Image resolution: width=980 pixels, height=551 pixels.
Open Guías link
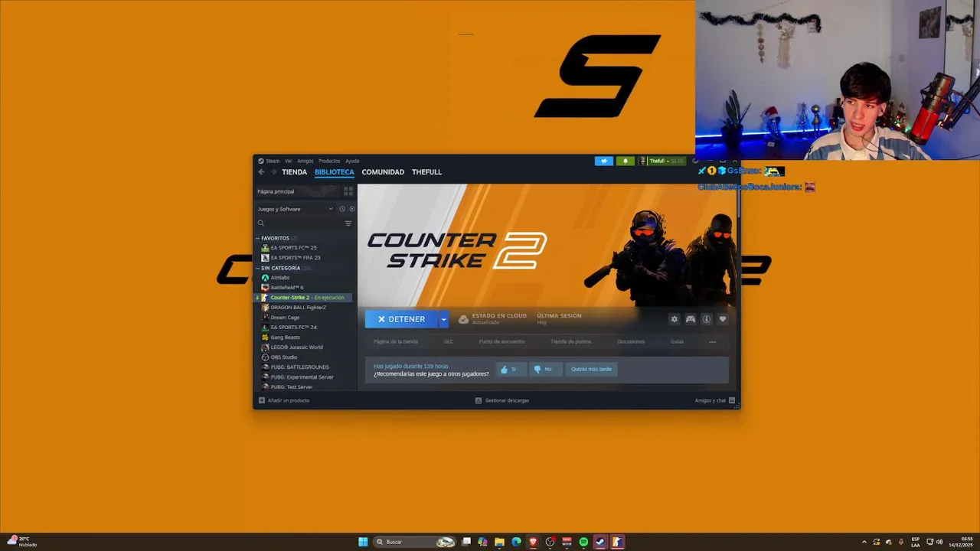(677, 341)
